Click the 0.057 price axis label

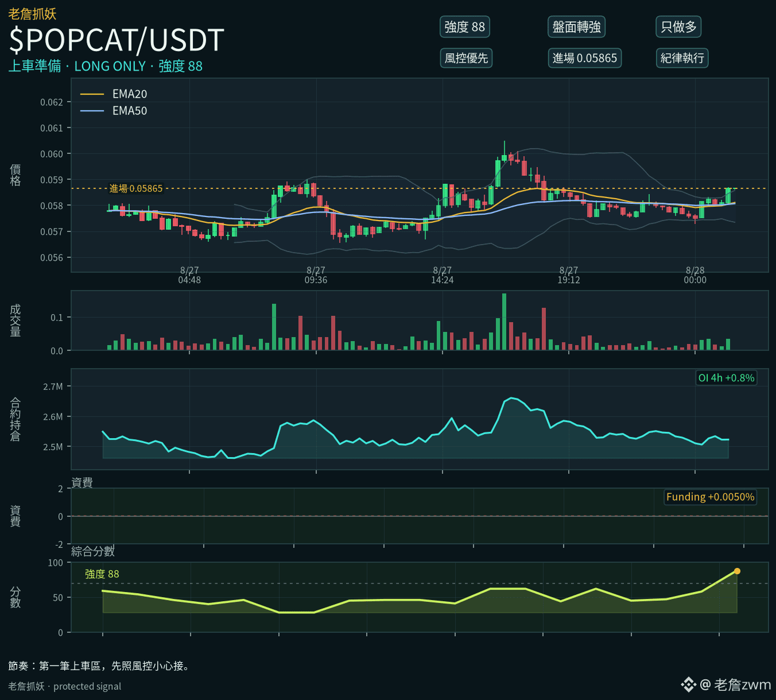point(52,231)
